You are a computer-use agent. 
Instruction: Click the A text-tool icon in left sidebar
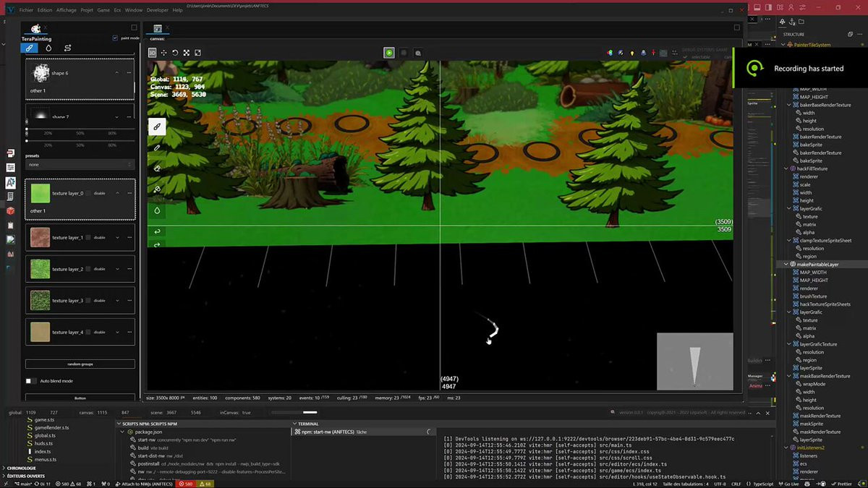coord(10,182)
